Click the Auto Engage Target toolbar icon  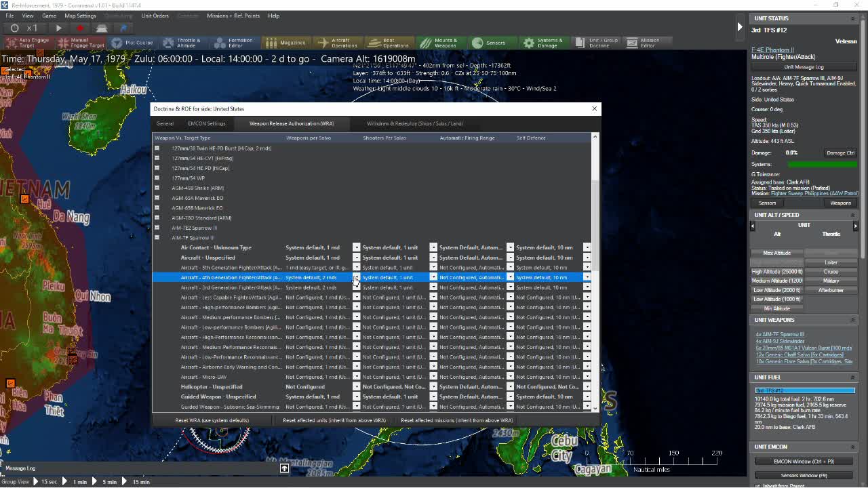tap(28, 43)
